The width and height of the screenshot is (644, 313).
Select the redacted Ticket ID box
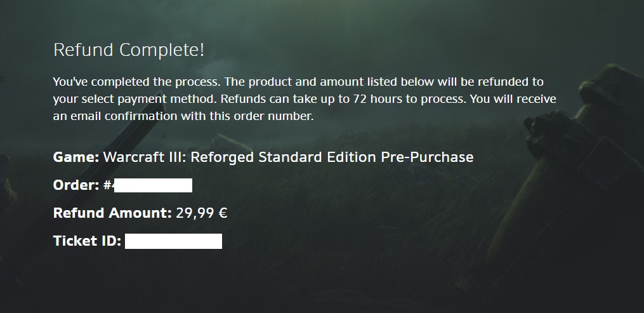(x=173, y=241)
